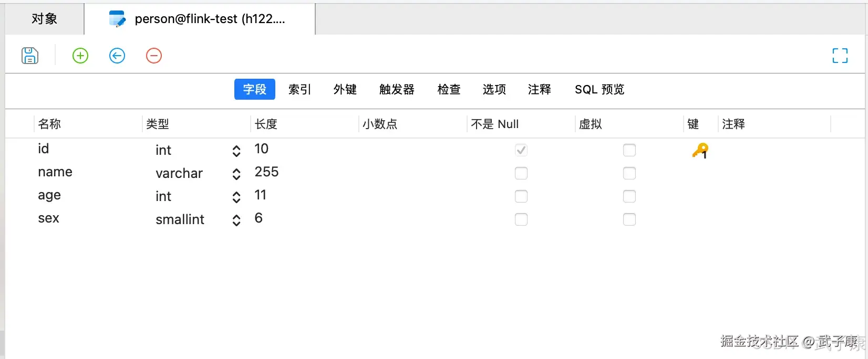Screen dimensions: 868x359
Task: Open the 对象 tab
Action: pos(44,19)
